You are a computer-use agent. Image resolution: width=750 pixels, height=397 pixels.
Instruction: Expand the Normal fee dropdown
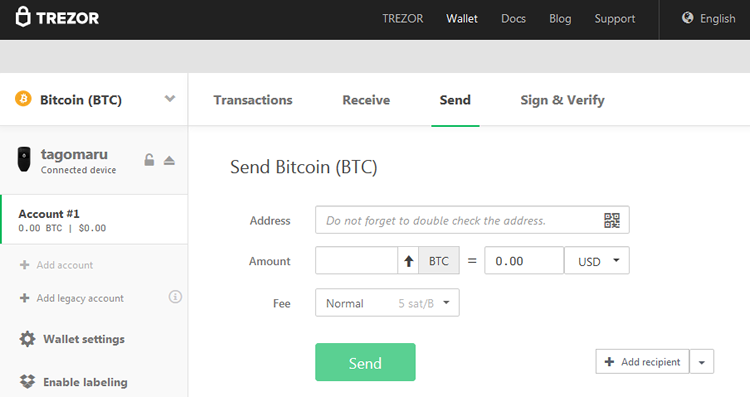387,302
